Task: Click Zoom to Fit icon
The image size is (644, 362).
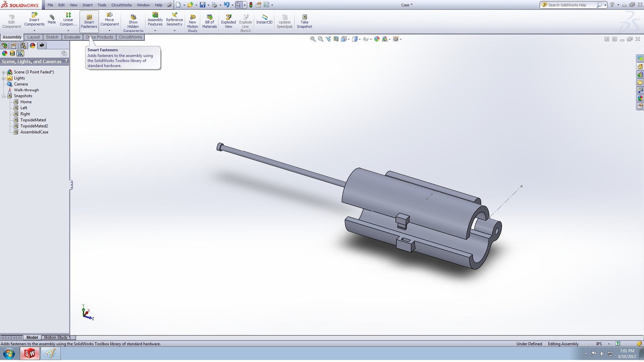Action: click(x=313, y=39)
